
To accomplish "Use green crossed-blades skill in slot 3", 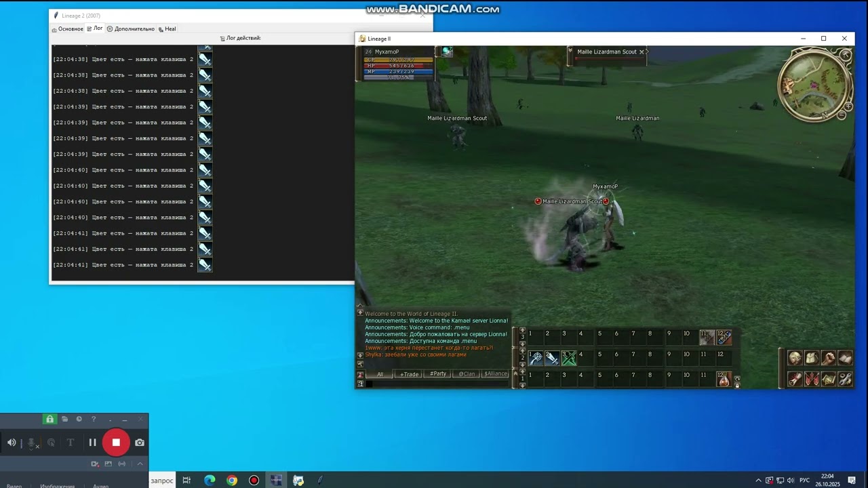I will click(x=569, y=358).
